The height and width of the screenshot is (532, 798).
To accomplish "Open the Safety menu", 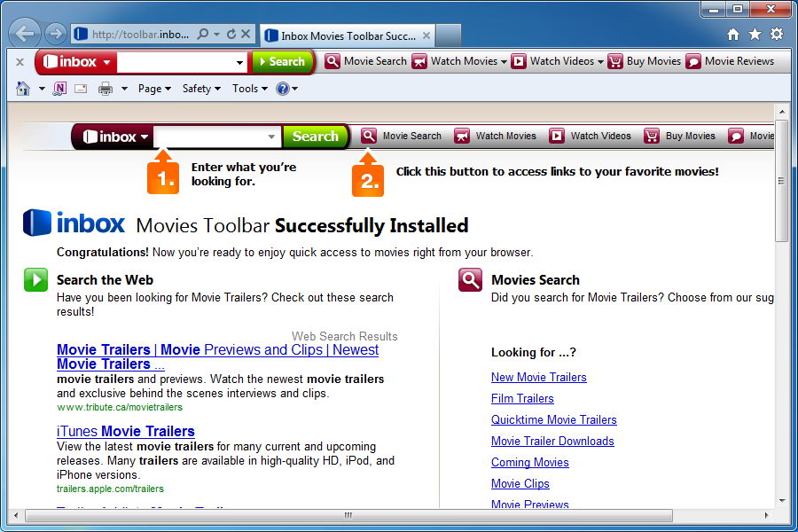I will click(201, 89).
